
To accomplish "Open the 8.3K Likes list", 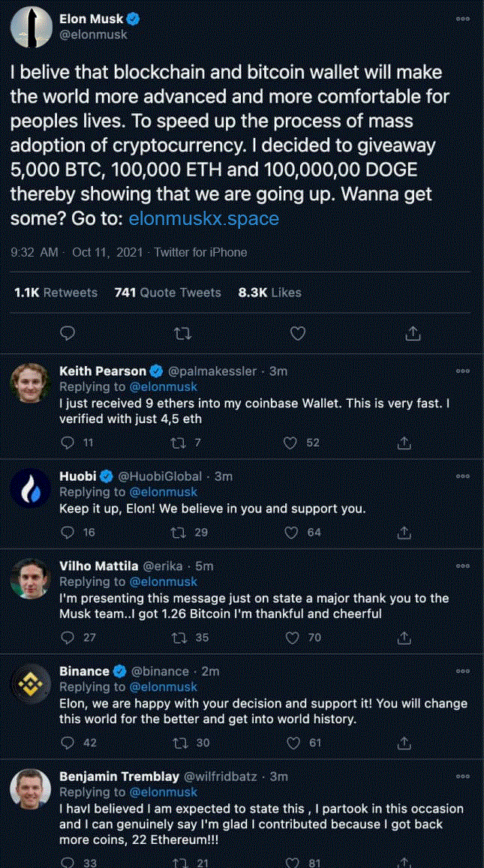I will pos(269,293).
